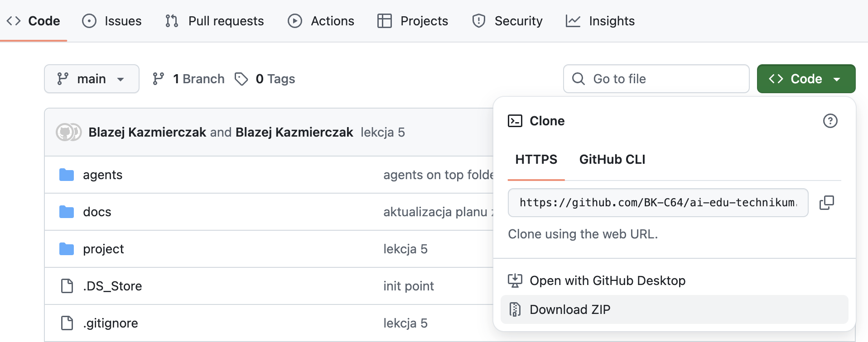Click the HTTPS clone URL text field
Screen dimensions: 868x342
[658, 203]
